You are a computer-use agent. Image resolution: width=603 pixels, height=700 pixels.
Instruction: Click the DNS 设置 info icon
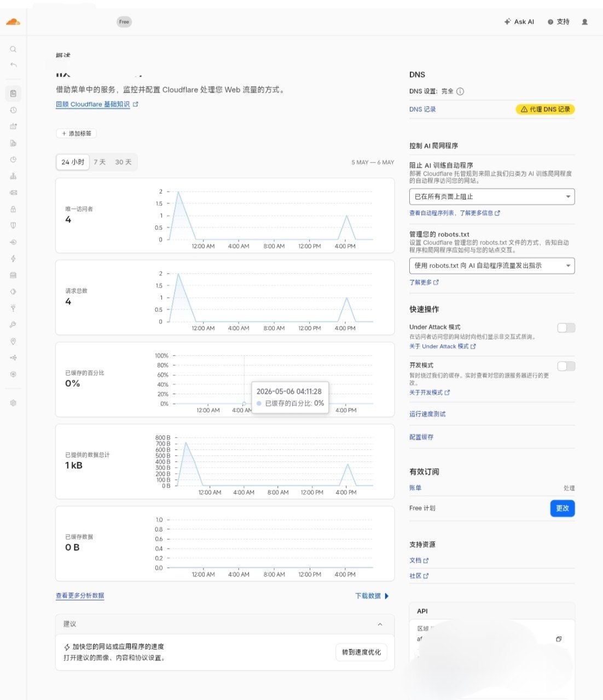pyautogui.click(x=460, y=91)
